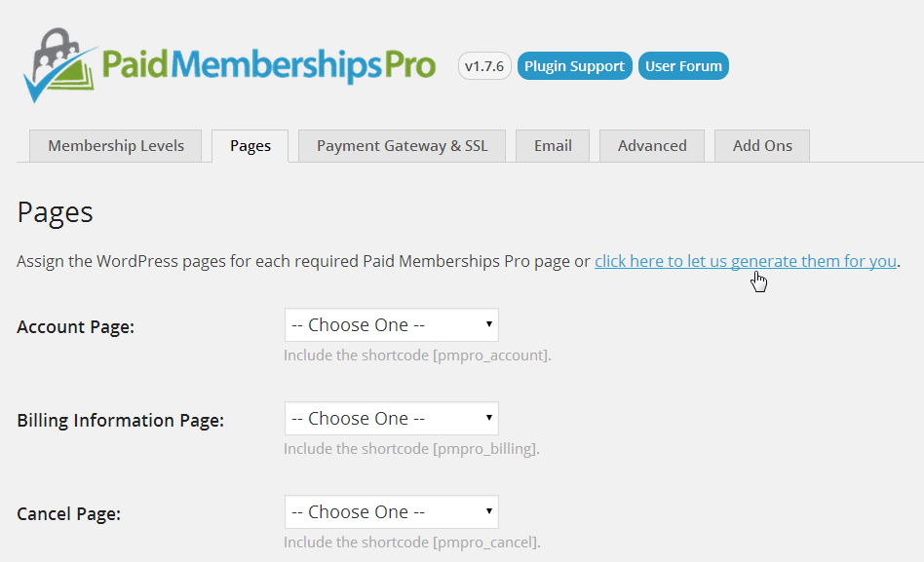
Task: Open the Cancel Page dropdown
Action: (390, 511)
